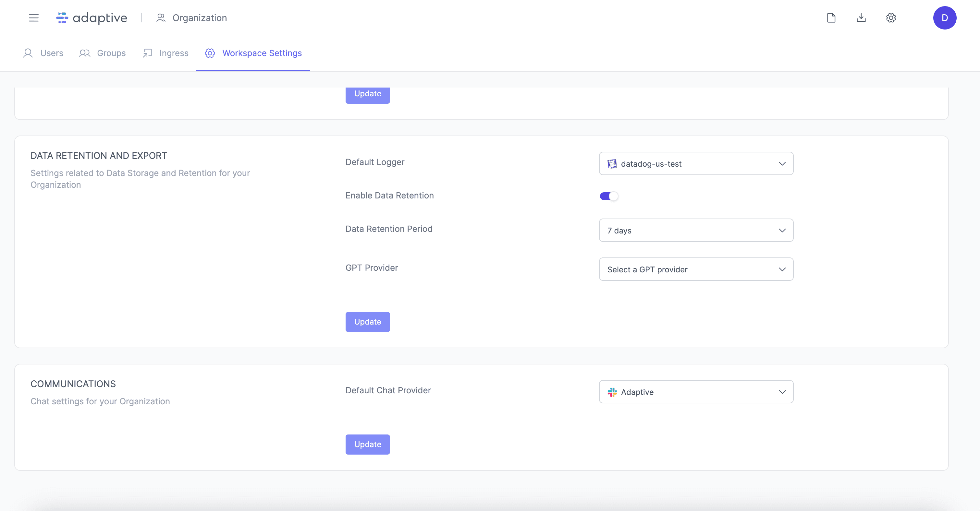Click the adaptive logo

92,18
